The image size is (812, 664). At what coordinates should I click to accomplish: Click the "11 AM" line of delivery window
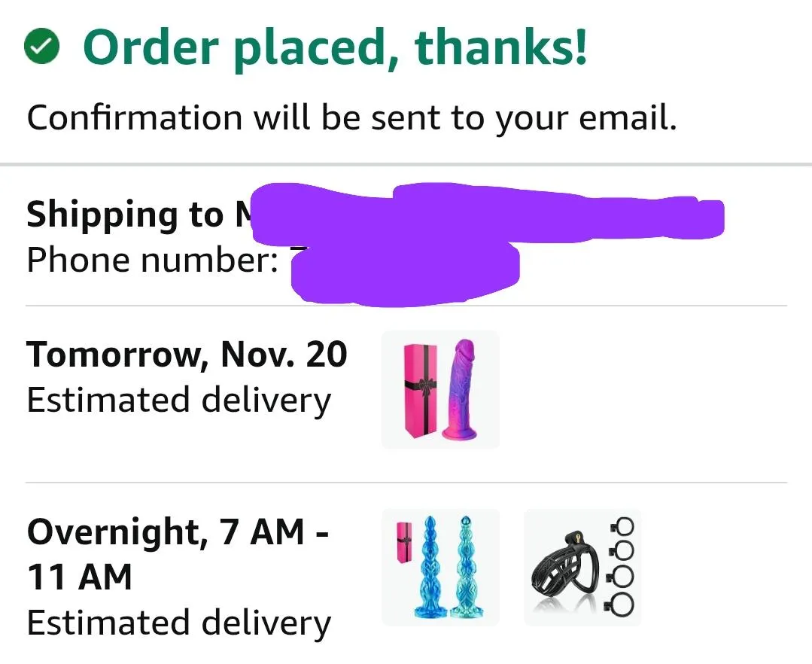click(x=80, y=578)
